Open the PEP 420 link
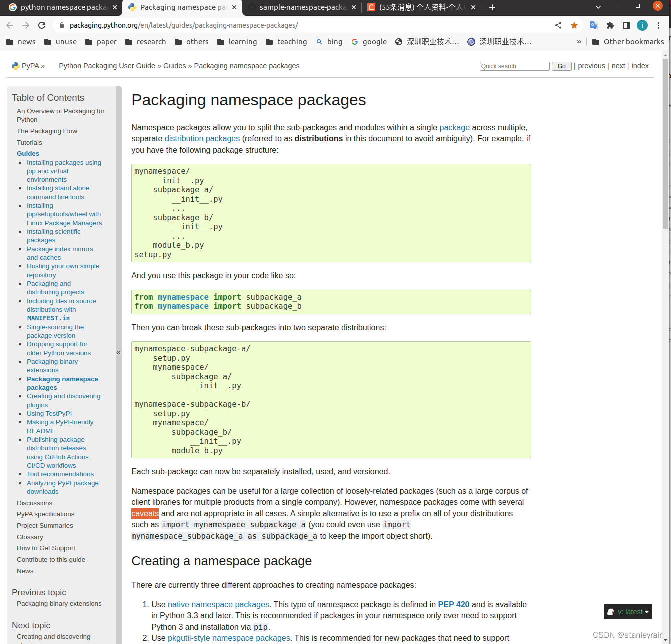Viewport: 671px width, 644px height. click(x=453, y=604)
